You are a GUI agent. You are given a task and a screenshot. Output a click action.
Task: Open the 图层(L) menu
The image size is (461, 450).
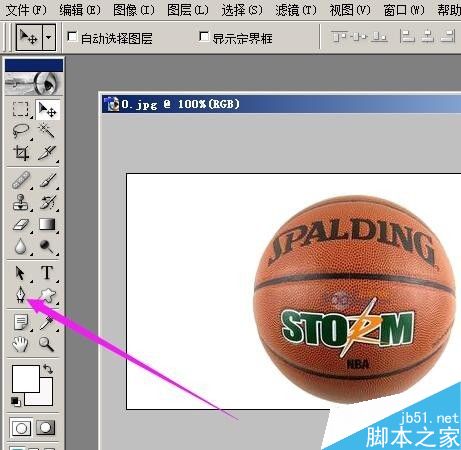point(188,10)
